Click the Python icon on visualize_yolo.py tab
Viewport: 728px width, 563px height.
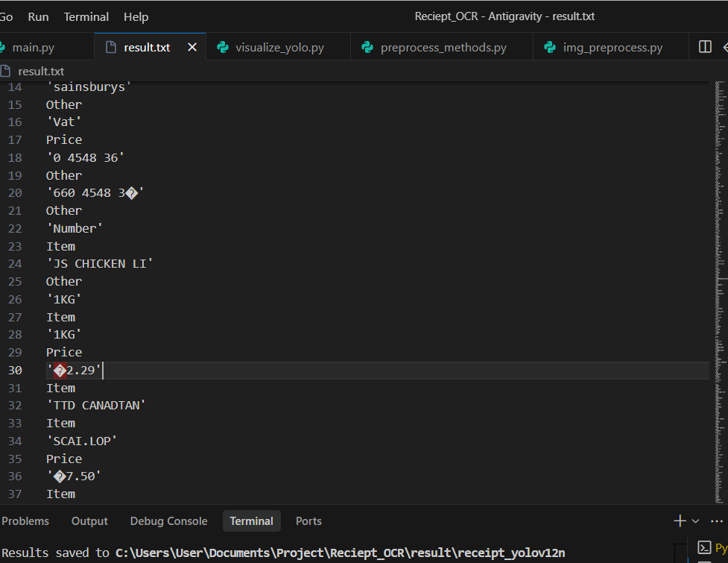point(223,48)
